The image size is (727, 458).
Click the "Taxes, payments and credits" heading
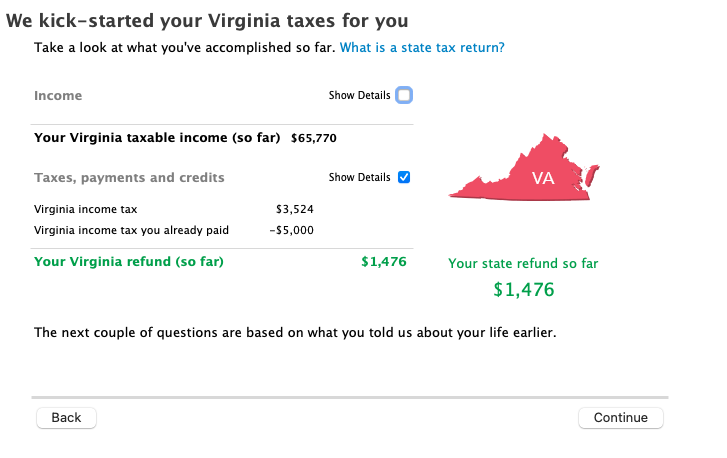click(x=129, y=178)
